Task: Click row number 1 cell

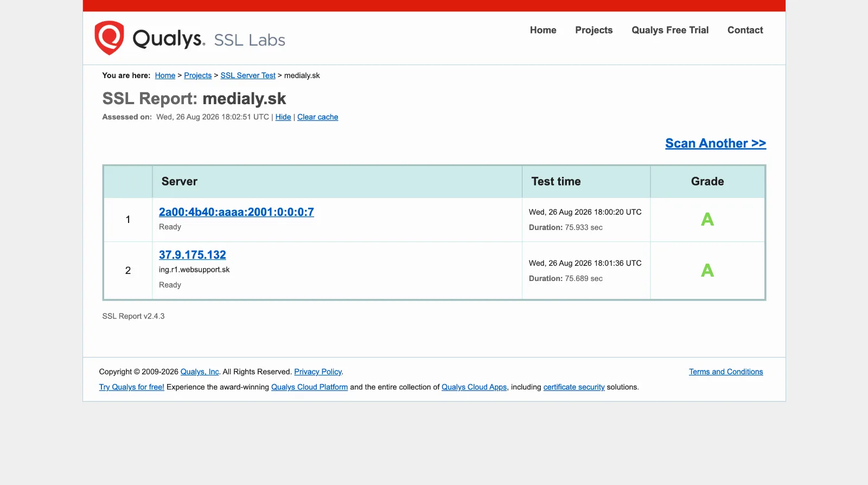Action: tap(128, 220)
